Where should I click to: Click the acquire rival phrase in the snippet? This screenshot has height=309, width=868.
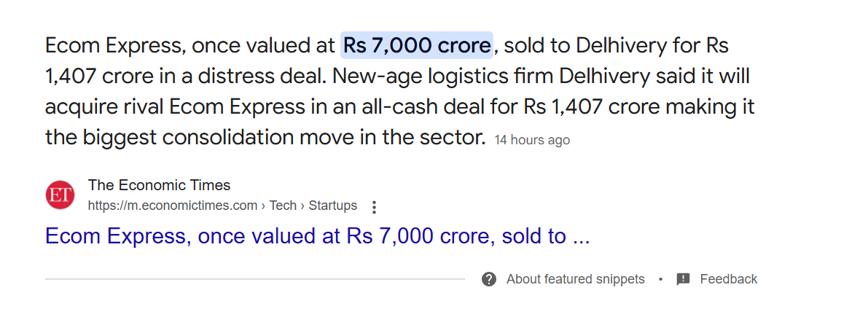pyautogui.click(x=103, y=107)
